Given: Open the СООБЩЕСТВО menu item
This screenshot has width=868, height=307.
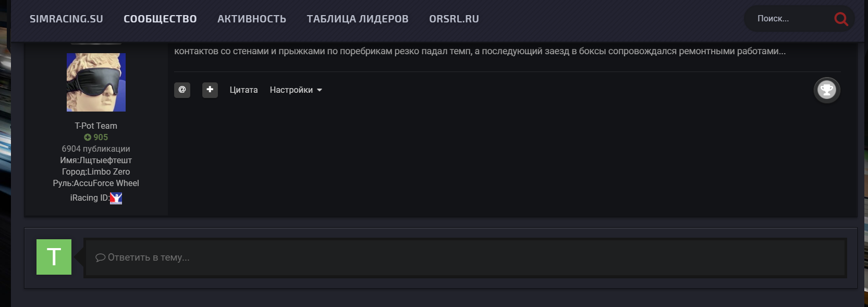Looking at the screenshot, I should pyautogui.click(x=160, y=19).
